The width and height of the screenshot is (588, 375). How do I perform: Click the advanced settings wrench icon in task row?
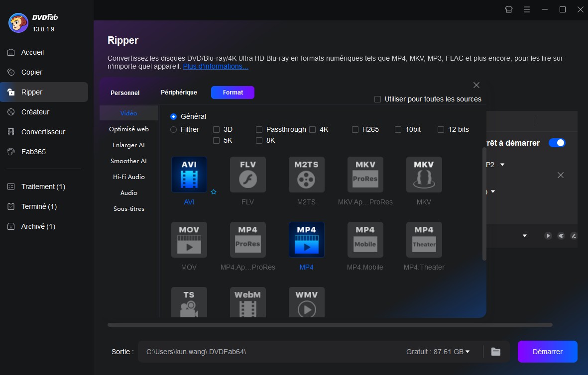pos(561,236)
